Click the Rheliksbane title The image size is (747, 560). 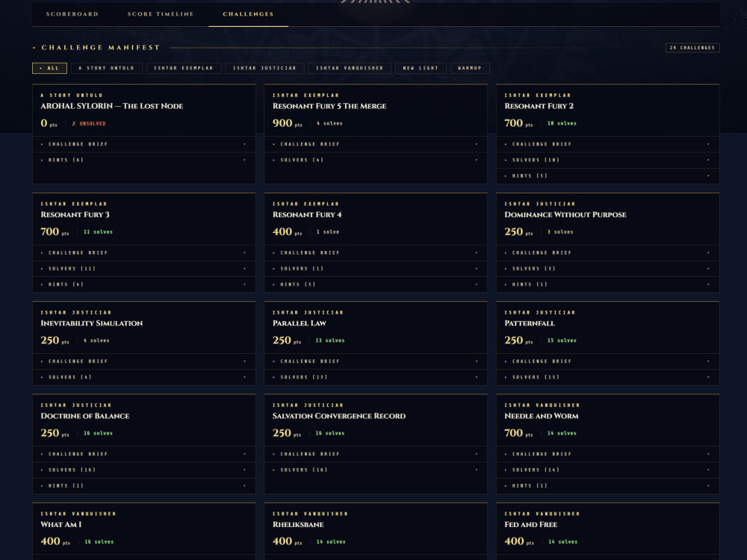coord(298,525)
